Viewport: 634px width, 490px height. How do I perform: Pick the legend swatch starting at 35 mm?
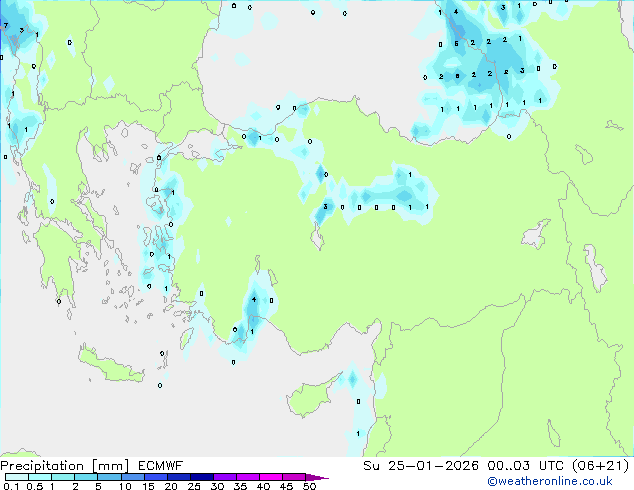pyautogui.click(x=247, y=477)
